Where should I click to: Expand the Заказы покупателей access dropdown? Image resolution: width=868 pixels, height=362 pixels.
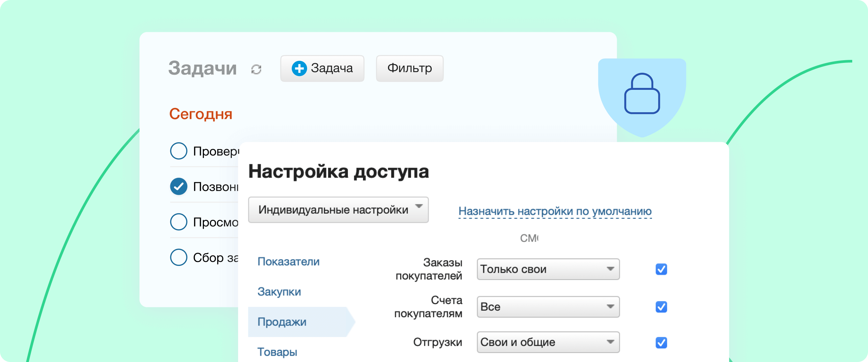(x=548, y=269)
